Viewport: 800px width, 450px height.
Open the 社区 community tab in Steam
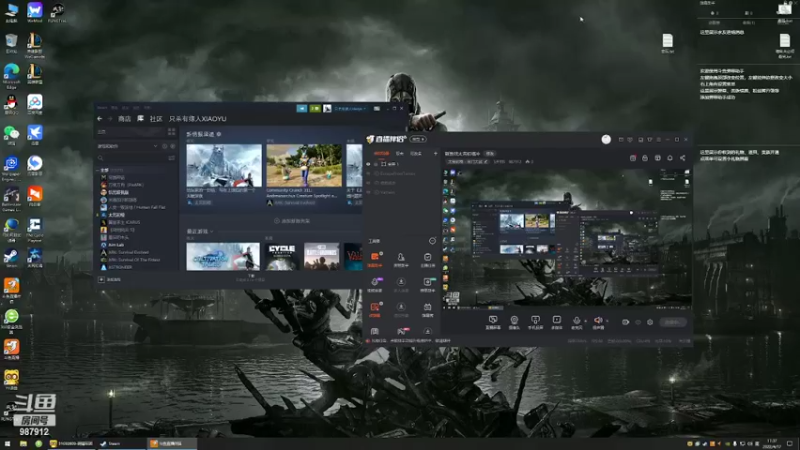pos(156,119)
